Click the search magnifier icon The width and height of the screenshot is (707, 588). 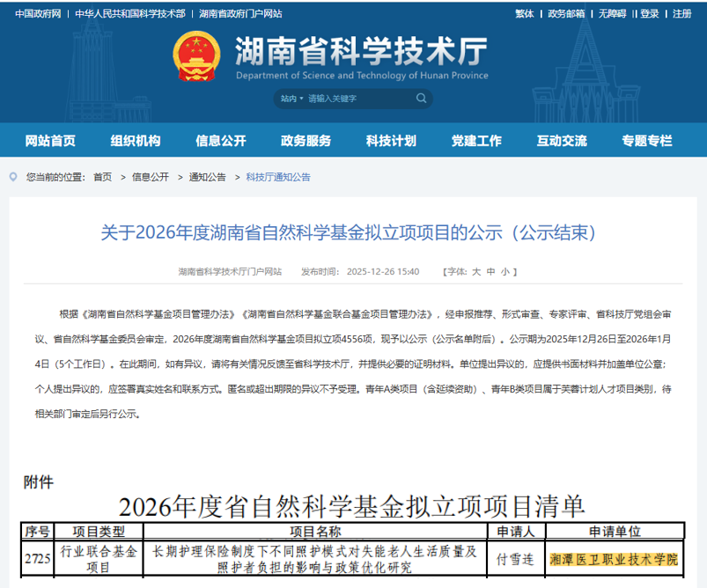click(x=421, y=99)
